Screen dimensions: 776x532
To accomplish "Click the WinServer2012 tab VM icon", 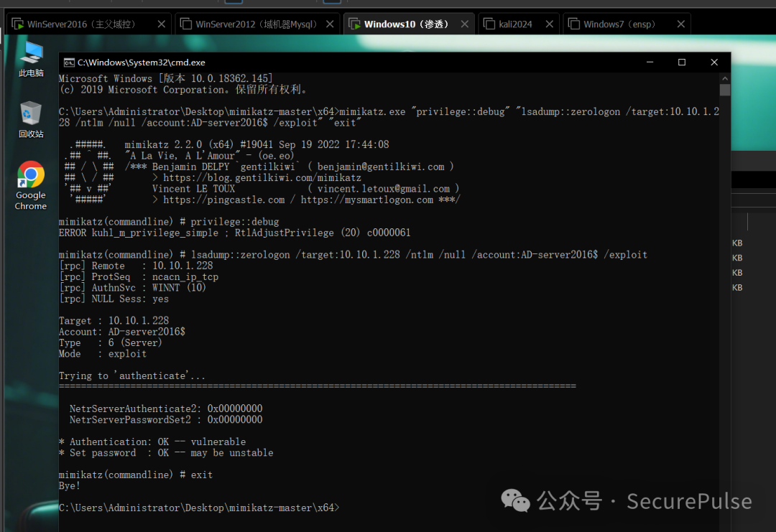I will coord(186,24).
